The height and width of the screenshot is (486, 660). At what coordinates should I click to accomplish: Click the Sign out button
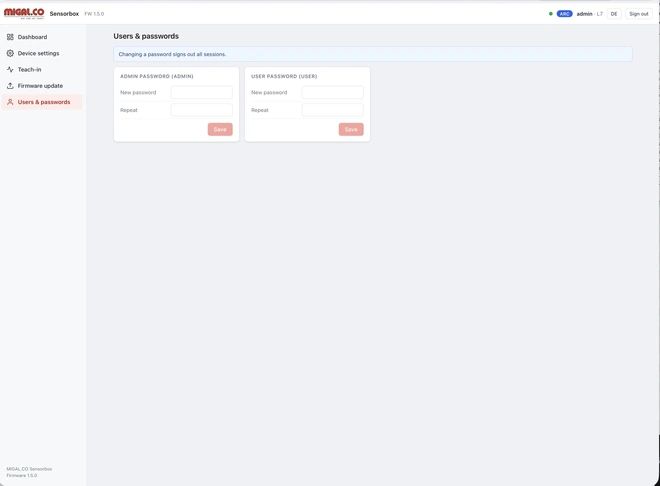[639, 14]
